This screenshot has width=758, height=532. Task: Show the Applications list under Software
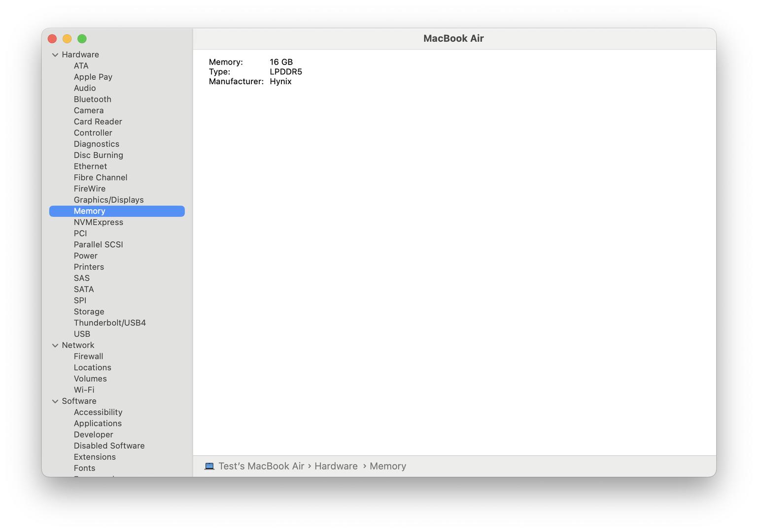point(98,424)
